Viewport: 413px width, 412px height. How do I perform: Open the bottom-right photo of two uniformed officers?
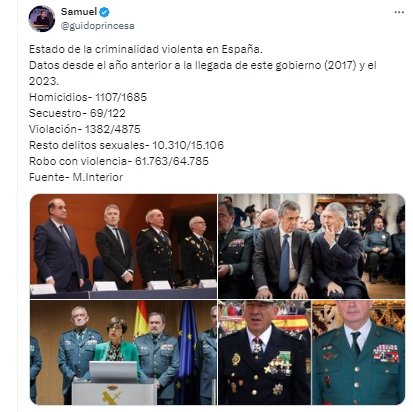[312, 352]
